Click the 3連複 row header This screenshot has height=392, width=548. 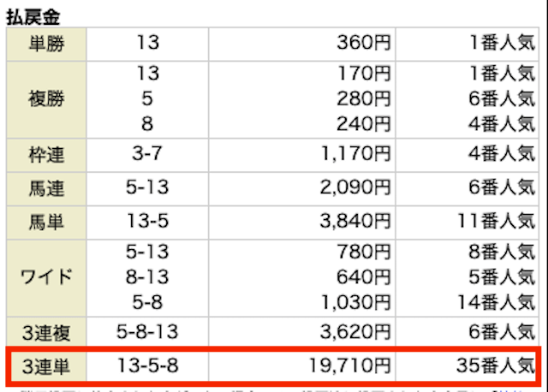point(46,332)
